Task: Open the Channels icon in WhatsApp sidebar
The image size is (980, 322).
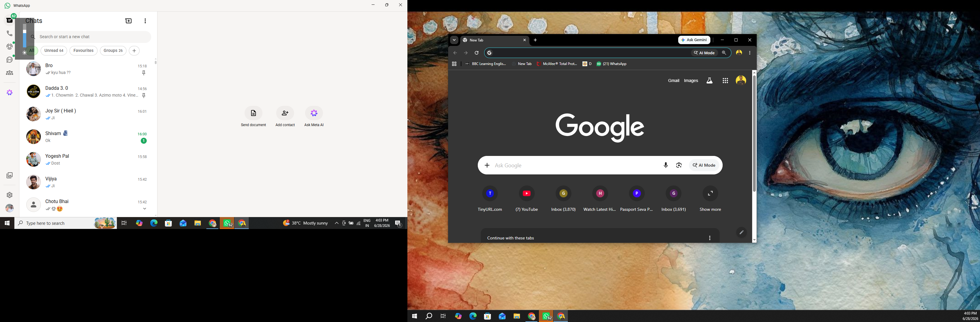Action: click(10, 60)
